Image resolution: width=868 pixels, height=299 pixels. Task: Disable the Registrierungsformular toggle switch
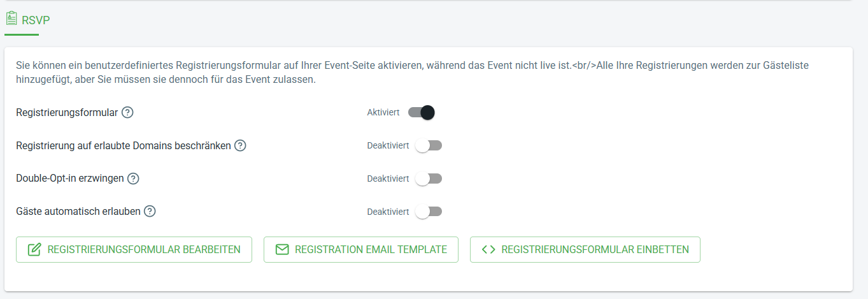pyautogui.click(x=422, y=112)
